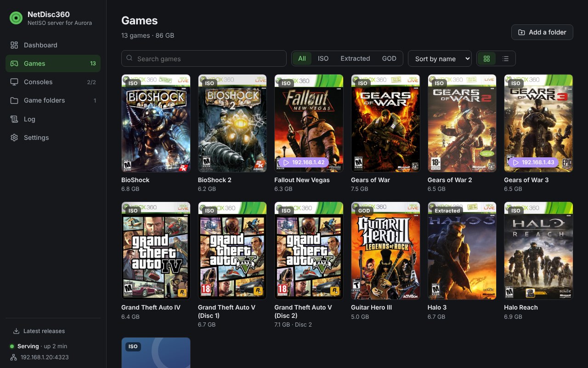This screenshot has width=588, height=368.
Task: Click the 13 games · 86 GB summary
Action: (147, 35)
